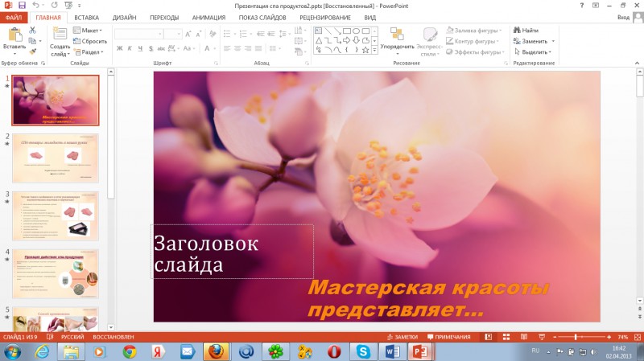Toggle text shadow (S)
Viewport: 644px width, 361px height.
click(151, 48)
